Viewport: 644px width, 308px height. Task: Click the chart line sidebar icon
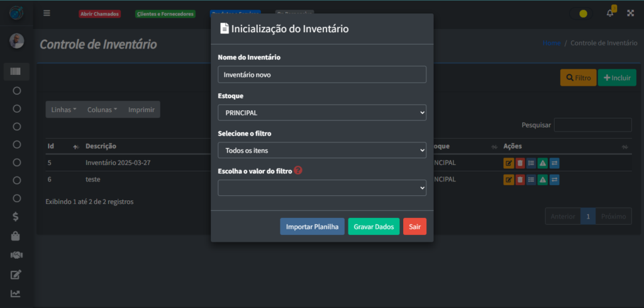coord(16,294)
